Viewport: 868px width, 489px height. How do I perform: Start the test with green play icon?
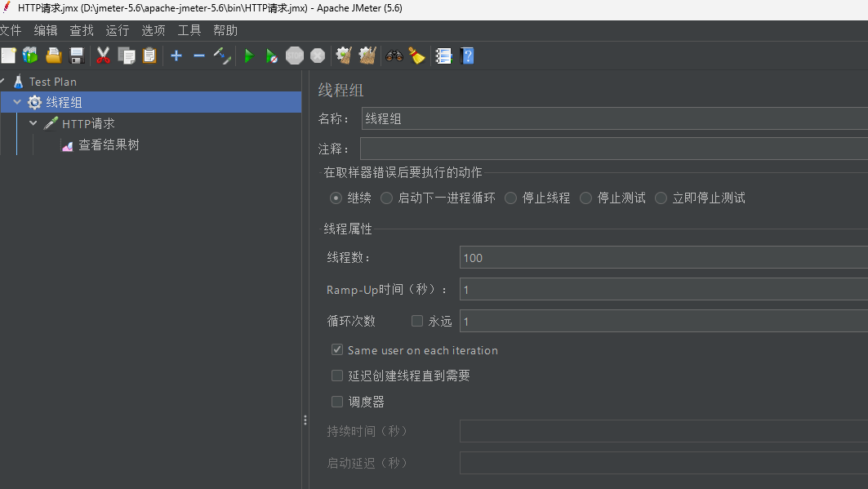coord(249,56)
